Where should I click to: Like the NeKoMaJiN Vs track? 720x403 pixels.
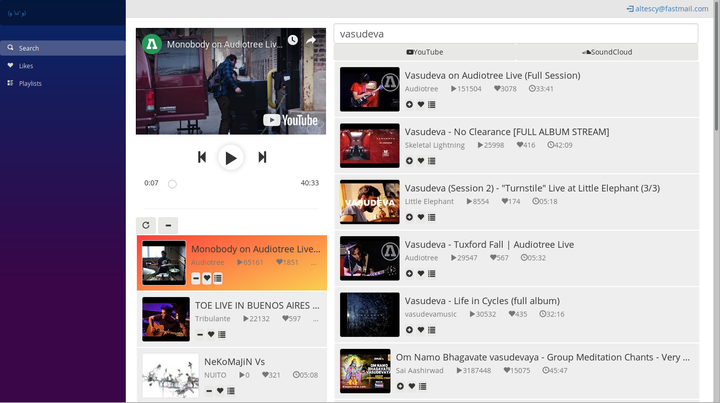[x=220, y=391]
